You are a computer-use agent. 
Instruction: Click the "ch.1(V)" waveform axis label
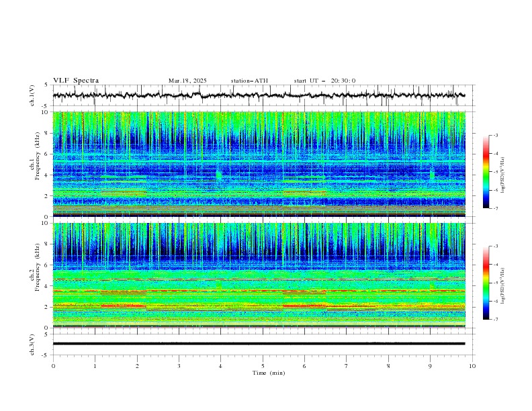(x=32, y=95)
